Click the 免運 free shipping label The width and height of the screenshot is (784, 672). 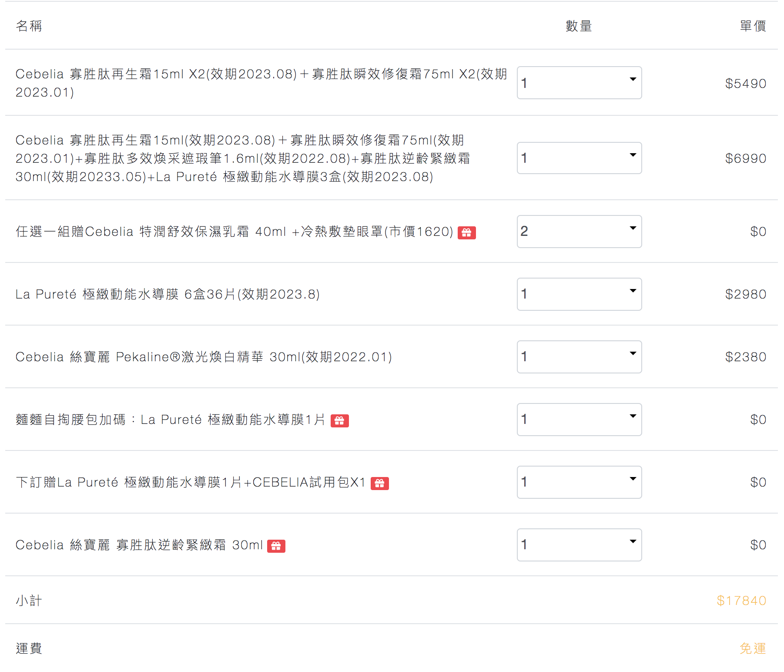point(753,648)
